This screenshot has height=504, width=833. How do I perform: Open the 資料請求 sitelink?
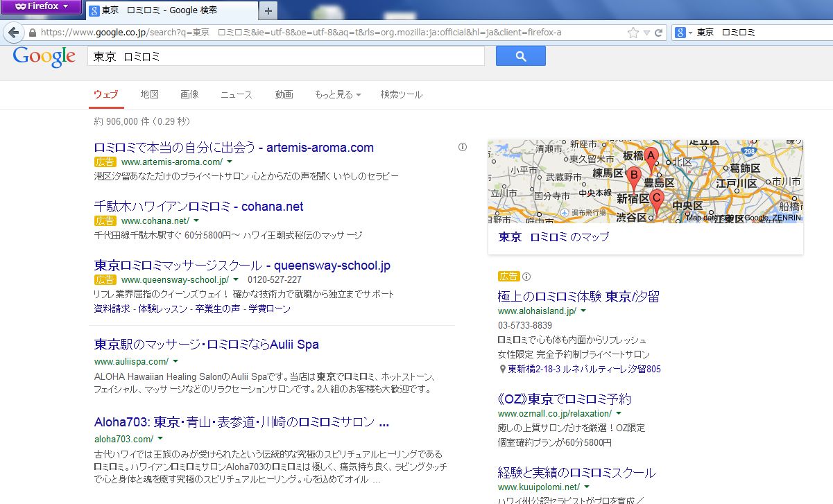click(112, 309)
